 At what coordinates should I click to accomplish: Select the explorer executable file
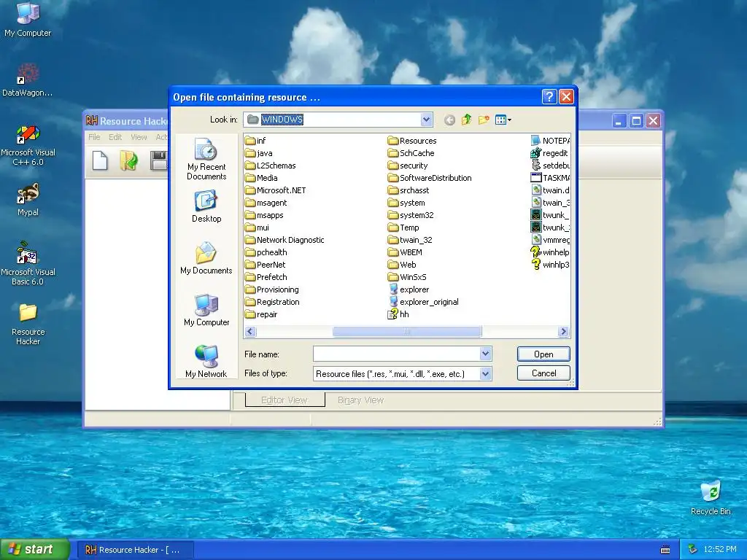click(x=409, y=289)
